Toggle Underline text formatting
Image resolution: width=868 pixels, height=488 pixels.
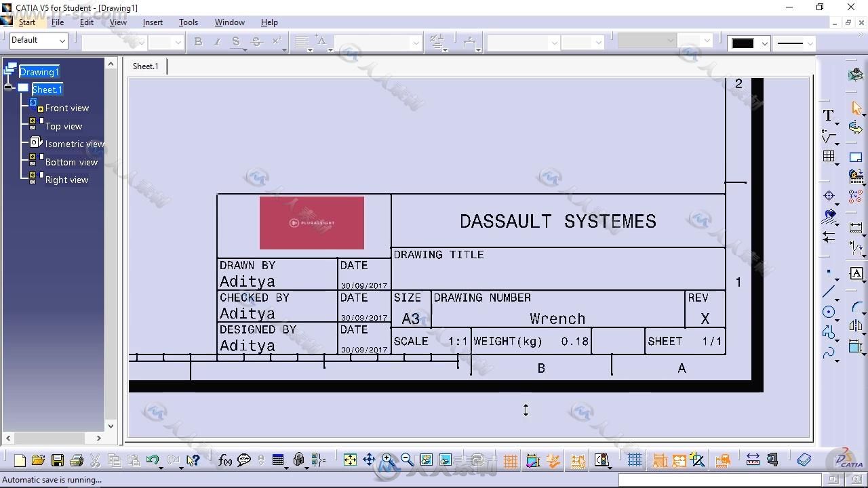coord(236,42)
